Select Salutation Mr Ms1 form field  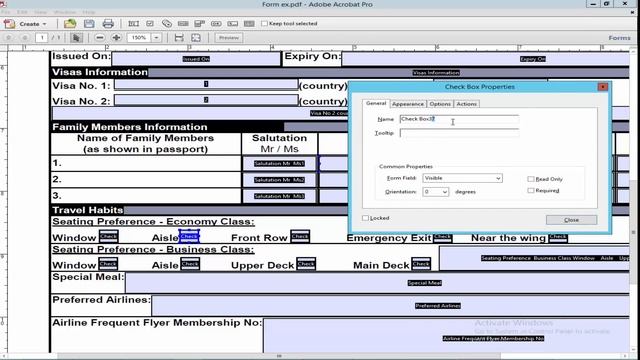pos(280,163)
